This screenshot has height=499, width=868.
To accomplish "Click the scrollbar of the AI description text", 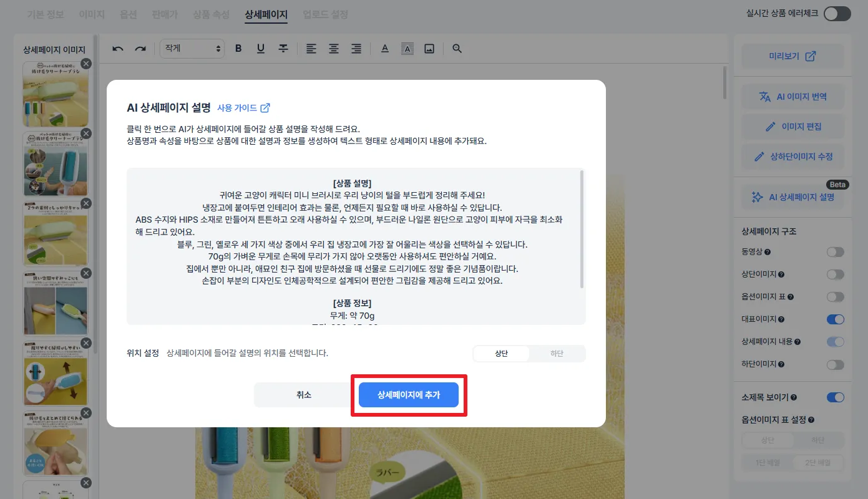I will [x=582, y=230].
